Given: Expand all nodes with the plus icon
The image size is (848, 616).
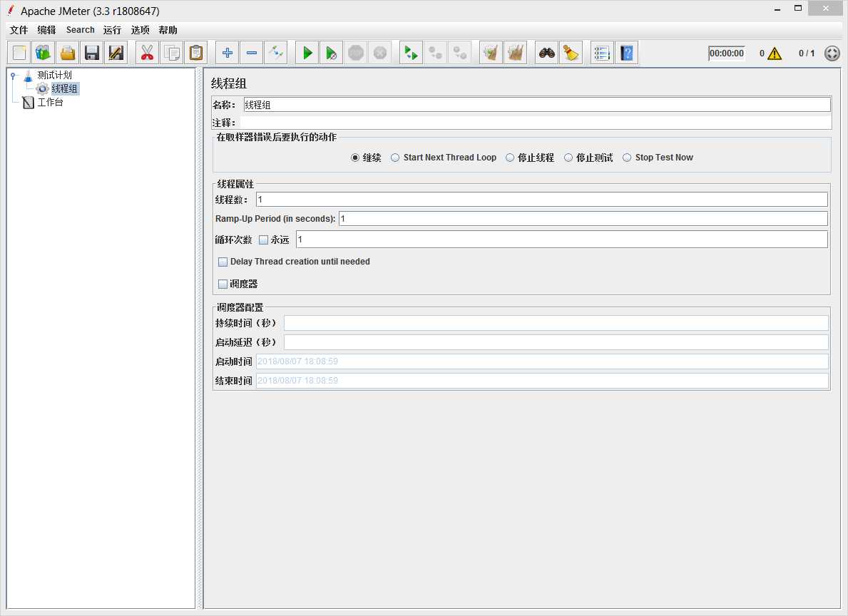Looking at the screenshot, I should pos(227,53).
